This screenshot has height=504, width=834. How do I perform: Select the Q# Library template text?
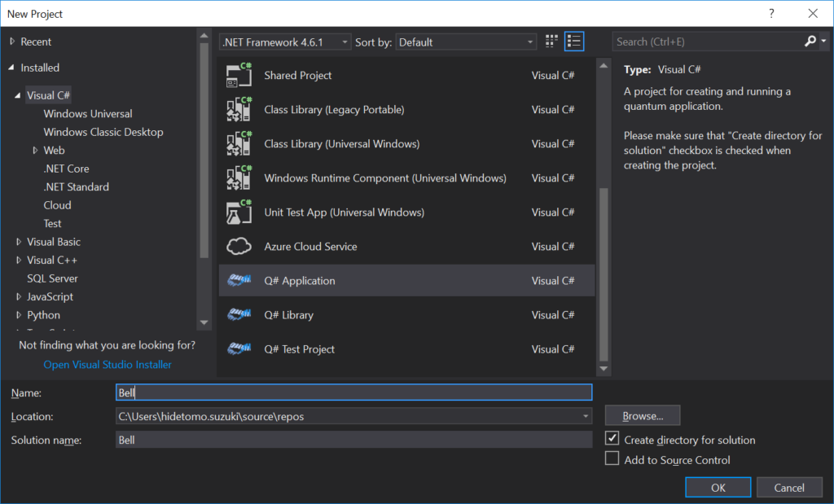pos(289,315)
